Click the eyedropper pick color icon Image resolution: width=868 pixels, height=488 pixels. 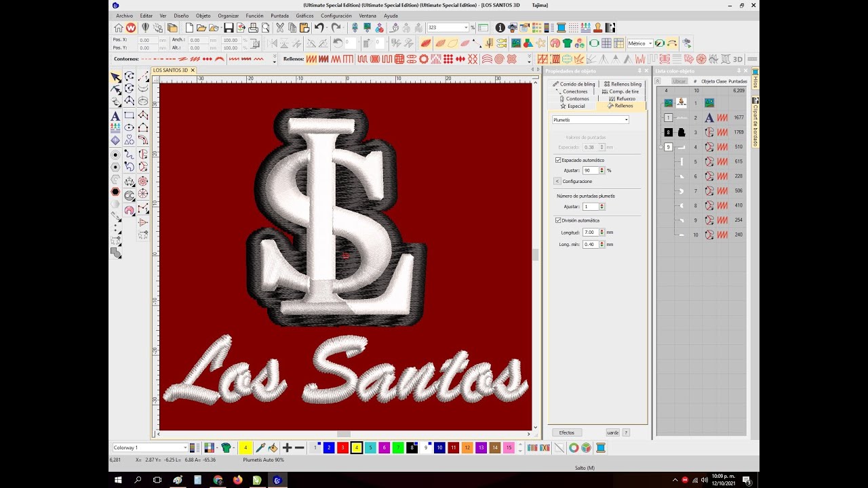click(x=260, y=448)
